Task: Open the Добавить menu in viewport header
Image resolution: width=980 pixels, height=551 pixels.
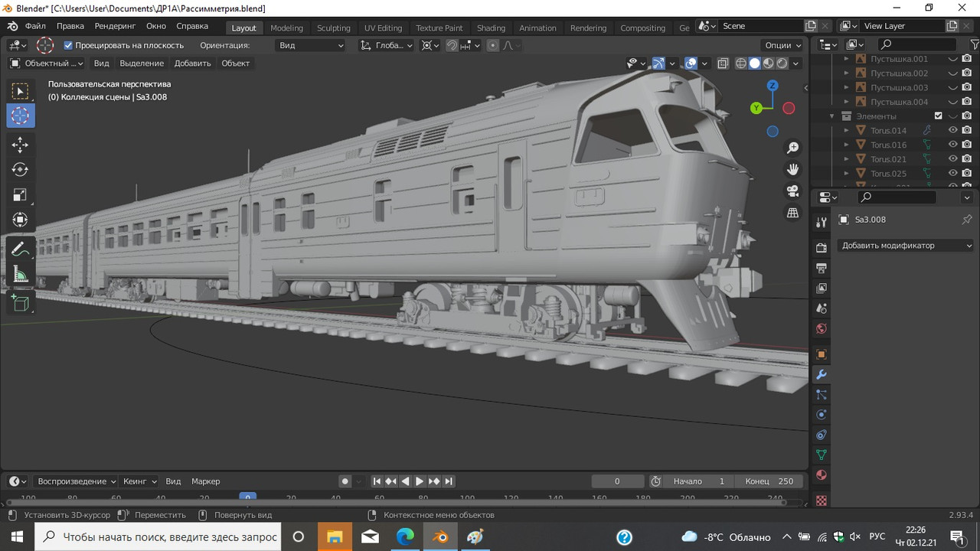Action: pyautogui.click(x=192, y=64)
